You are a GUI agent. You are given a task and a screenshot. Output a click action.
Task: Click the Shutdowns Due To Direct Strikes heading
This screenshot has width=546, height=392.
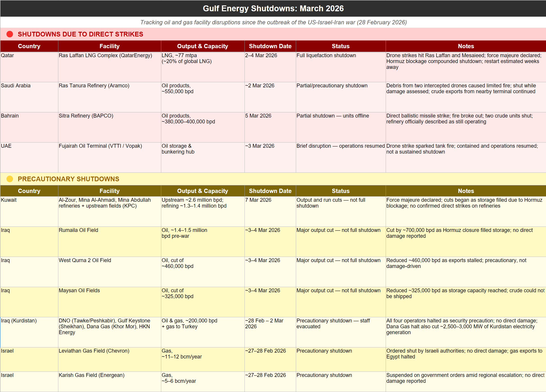[x=80, y=34]
